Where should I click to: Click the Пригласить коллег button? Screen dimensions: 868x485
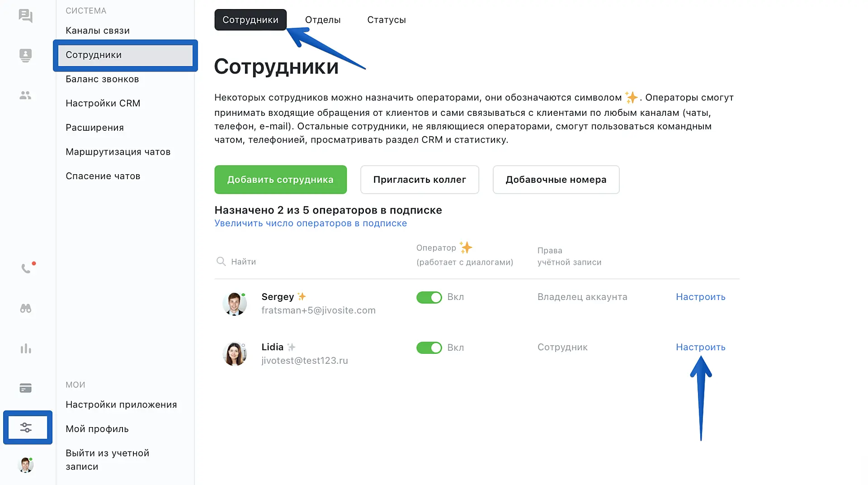coord(419,180)
